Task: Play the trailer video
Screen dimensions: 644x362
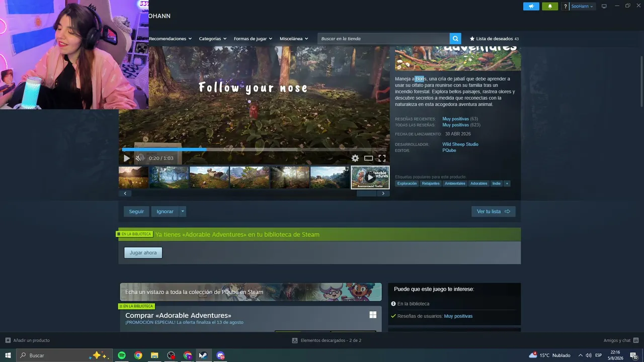Action: coord(126,158)
